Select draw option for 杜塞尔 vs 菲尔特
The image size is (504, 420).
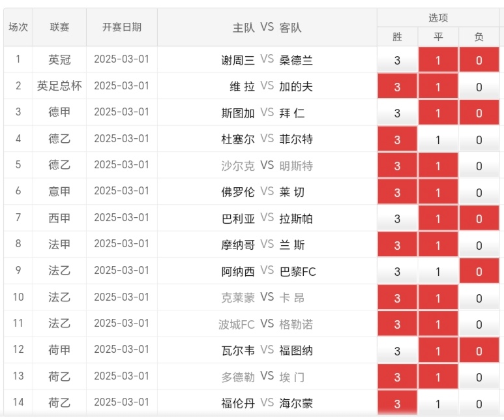coord(438,140)
